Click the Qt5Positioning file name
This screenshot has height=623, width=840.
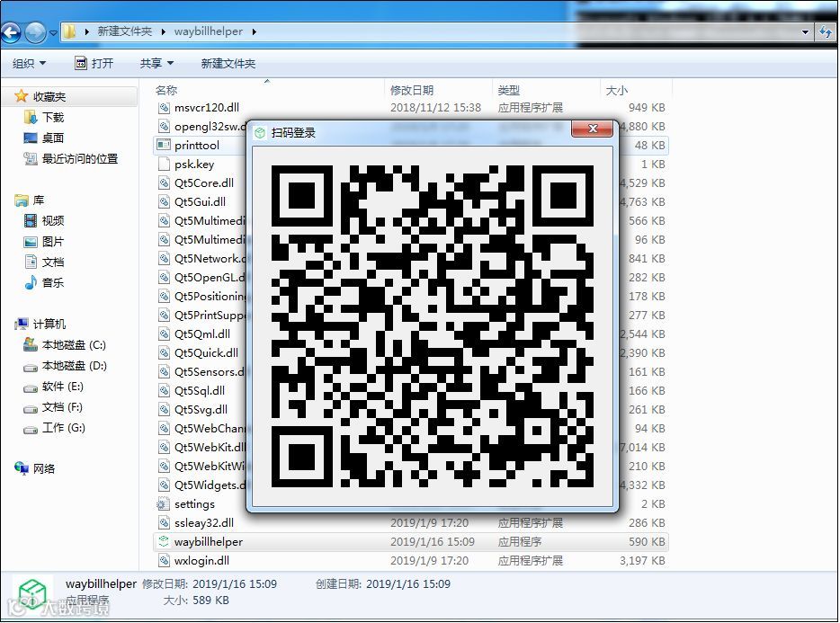click(x=210, y=297)
